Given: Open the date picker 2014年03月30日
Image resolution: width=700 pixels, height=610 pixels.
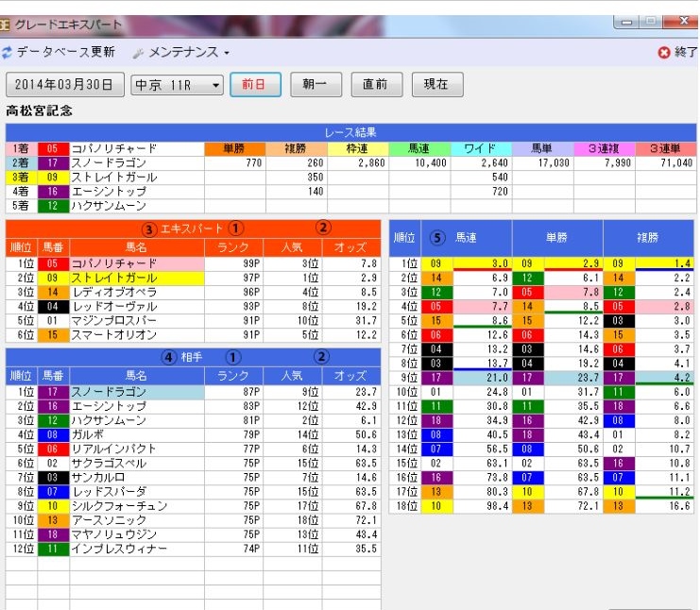Looking at the screenshot, I should click(x=65, y=84).
